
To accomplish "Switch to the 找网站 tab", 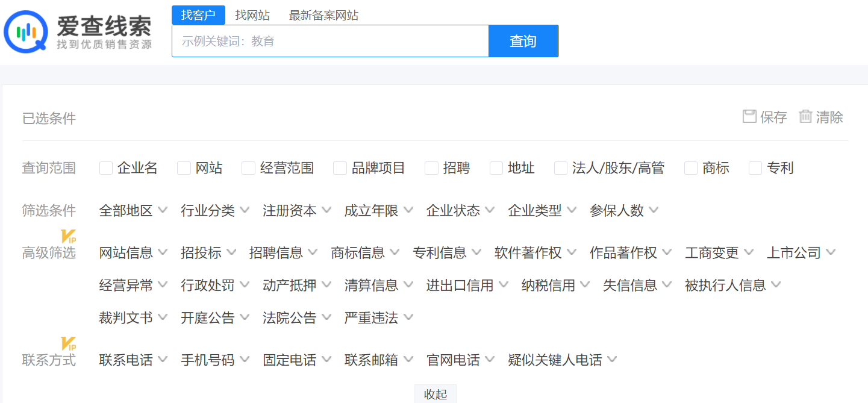I will coord(252,15).
